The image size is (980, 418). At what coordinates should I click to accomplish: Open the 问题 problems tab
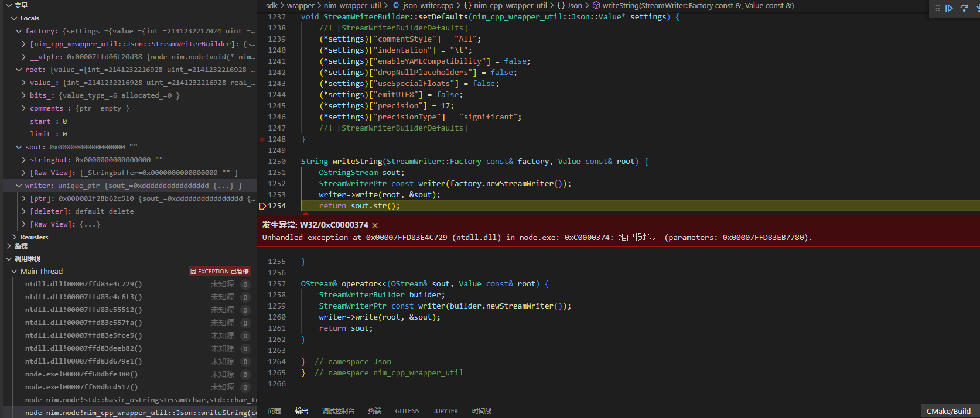[275, 411]
